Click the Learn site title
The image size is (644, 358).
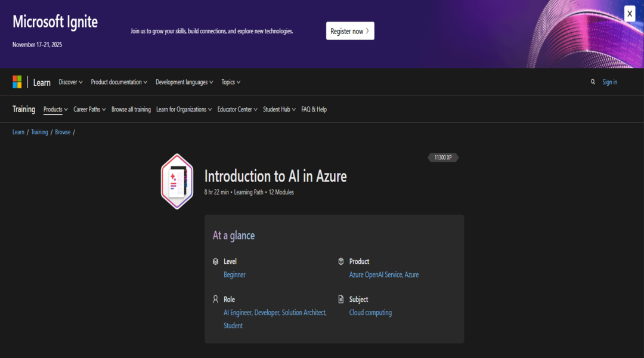42,82
